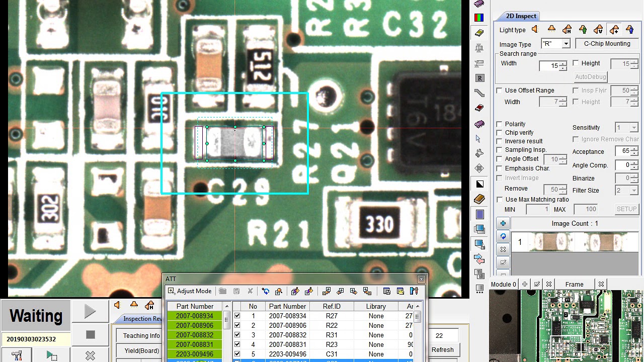Click the stop square button
This screenshot has width=644, height=362.
tap(91, 334)
